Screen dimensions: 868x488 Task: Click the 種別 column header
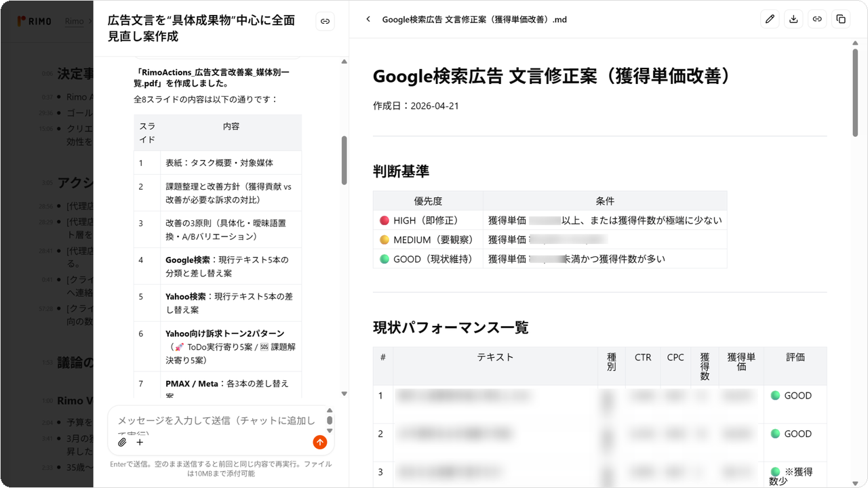pos(612,366)
